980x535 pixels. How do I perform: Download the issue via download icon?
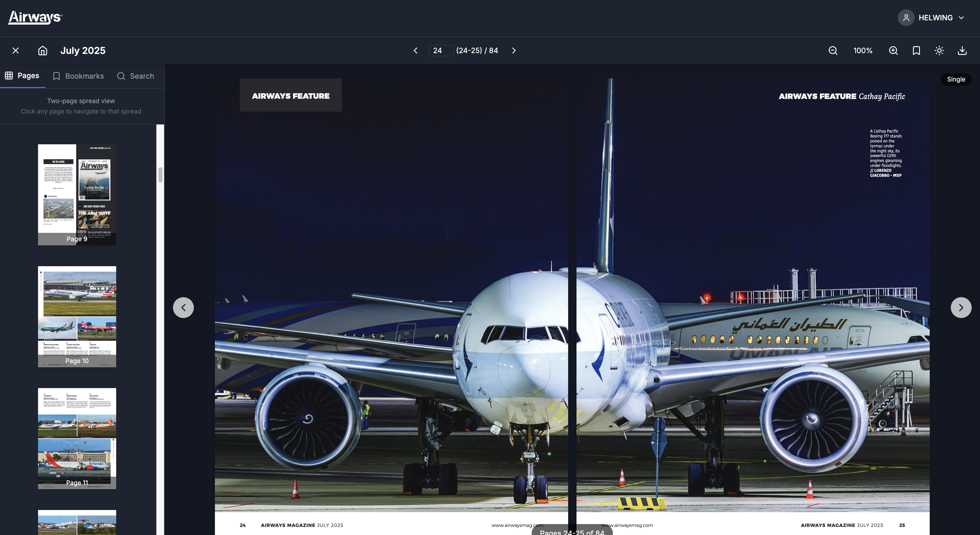click(962, 51)
